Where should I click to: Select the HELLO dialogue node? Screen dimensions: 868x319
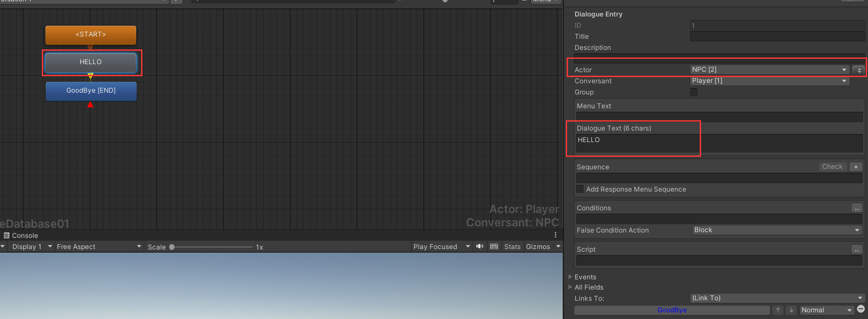[91, 62]
